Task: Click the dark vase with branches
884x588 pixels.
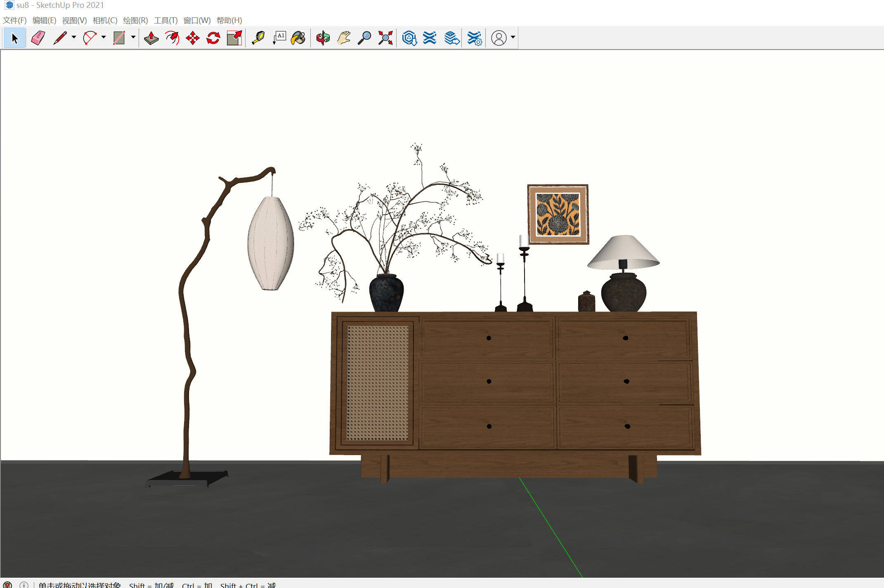Action: tap(386, 292)
